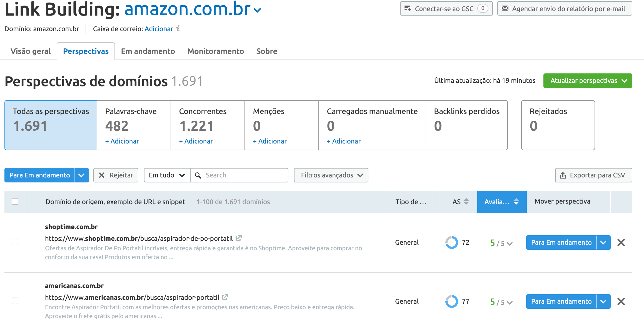644x329 pixels.
Task: Move shoptime.com.br with Para Em andamento button
Action: [x=561, y=243]
